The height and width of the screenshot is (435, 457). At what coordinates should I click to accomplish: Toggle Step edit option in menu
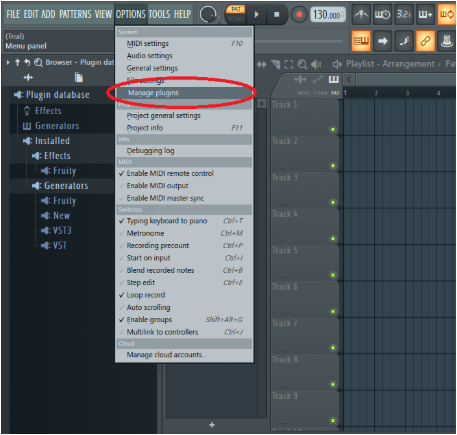[x=184, y=282]
